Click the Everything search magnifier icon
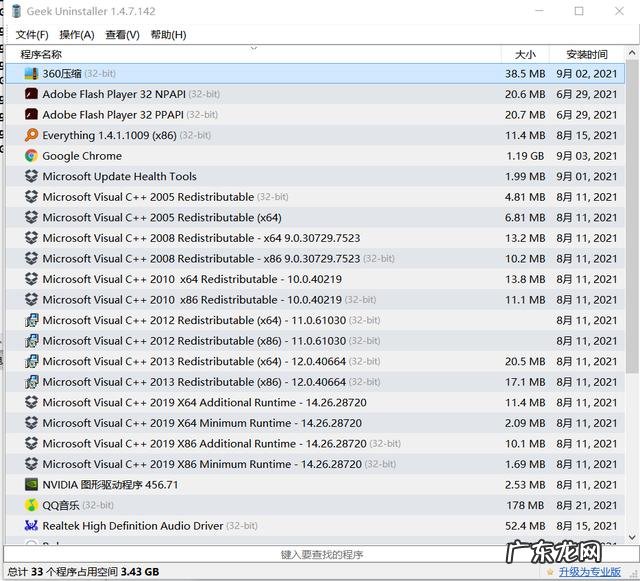This screenshot has width=640, height=581. 32,135
